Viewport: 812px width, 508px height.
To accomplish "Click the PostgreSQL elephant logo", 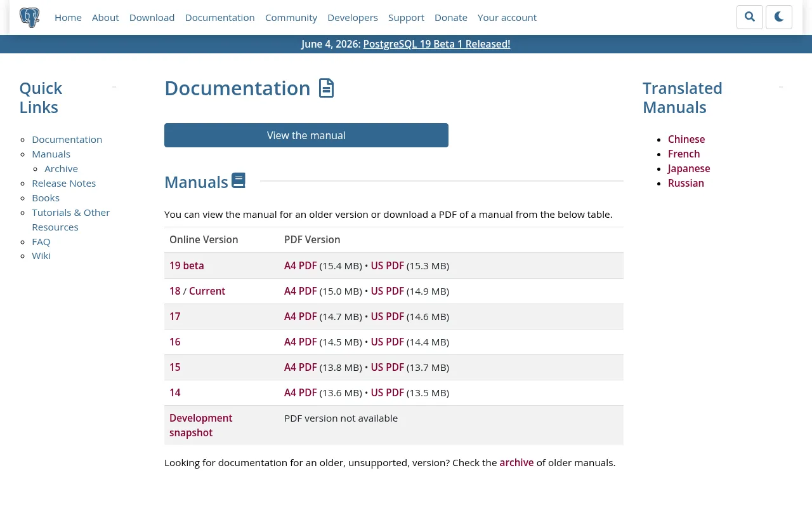I will click(x=29, y=17).
